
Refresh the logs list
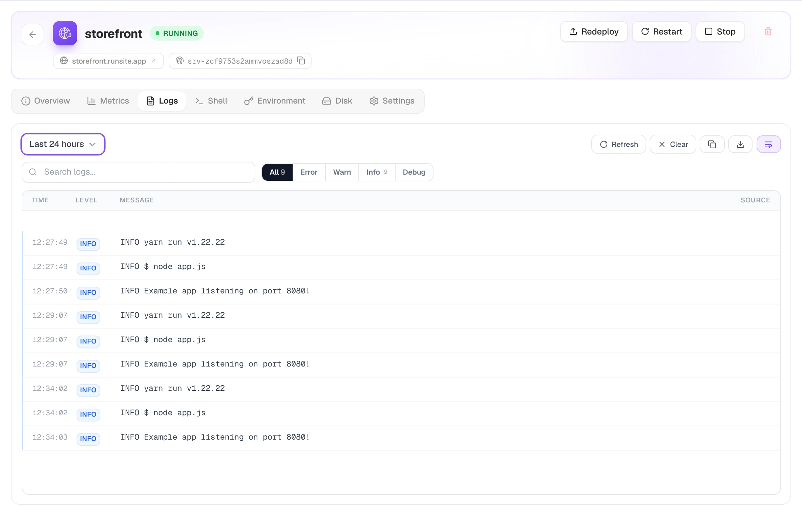coord(618,145)
